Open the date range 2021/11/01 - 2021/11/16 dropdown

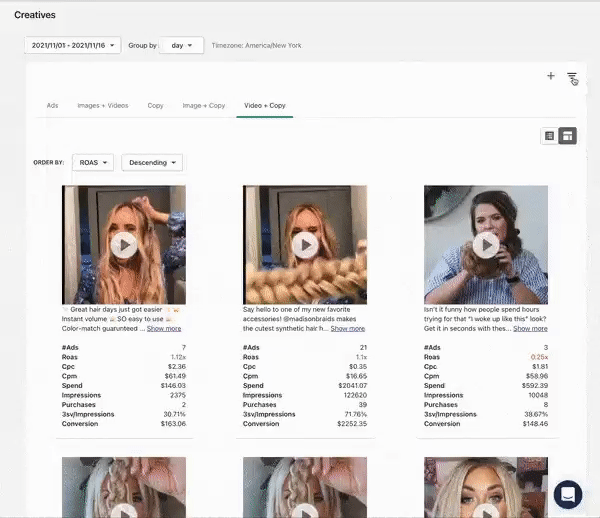73,45
